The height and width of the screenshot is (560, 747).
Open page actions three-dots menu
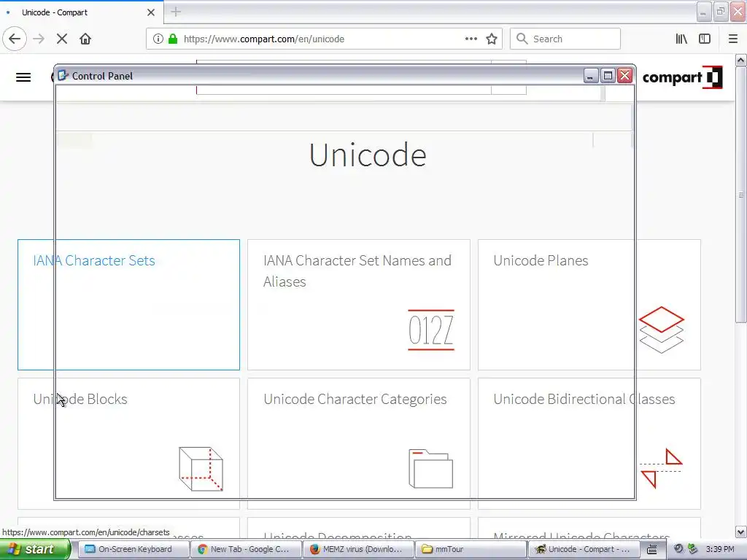pyautogui.click(x=471, y=39)
